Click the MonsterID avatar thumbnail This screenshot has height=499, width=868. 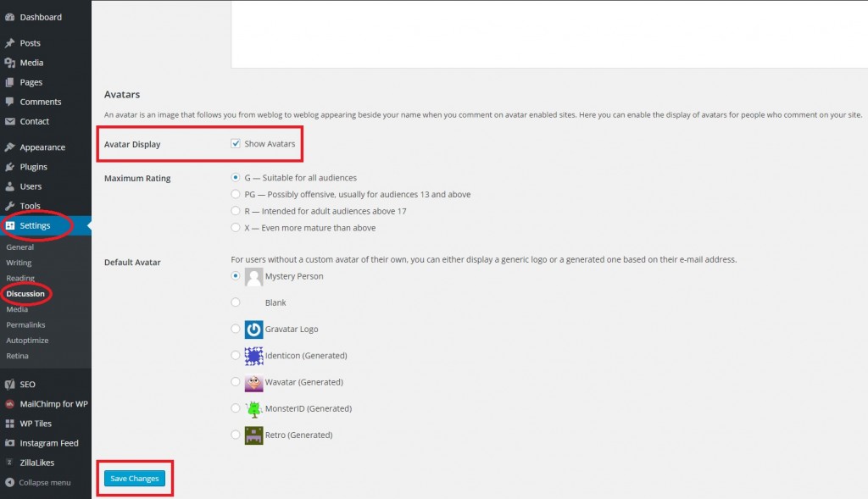click(253, 408)
